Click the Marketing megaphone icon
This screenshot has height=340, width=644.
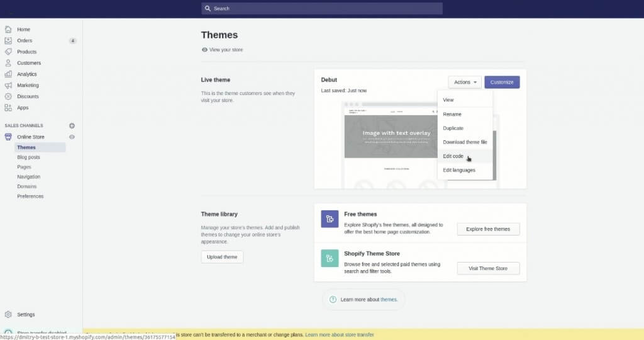pos(8,85)
